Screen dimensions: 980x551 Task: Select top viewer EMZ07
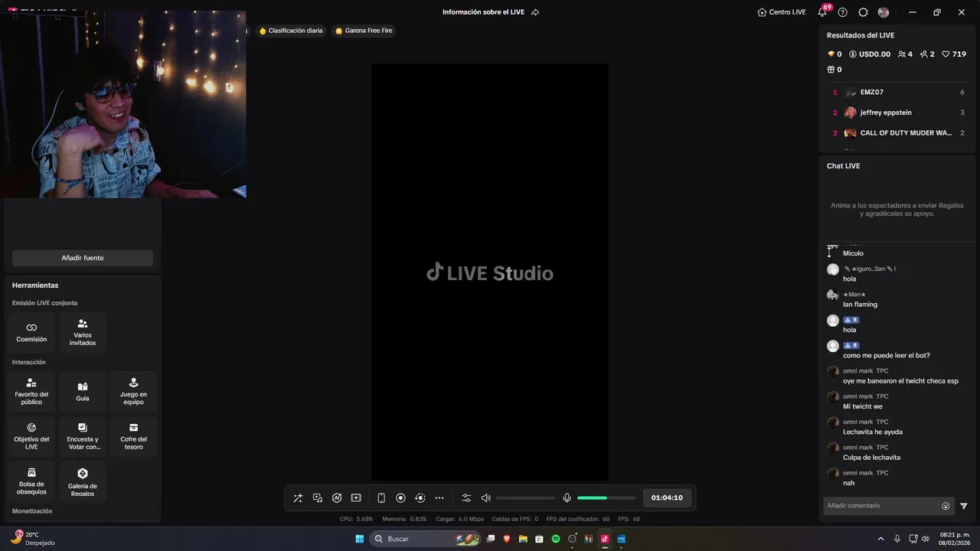(x=899, y=92)
